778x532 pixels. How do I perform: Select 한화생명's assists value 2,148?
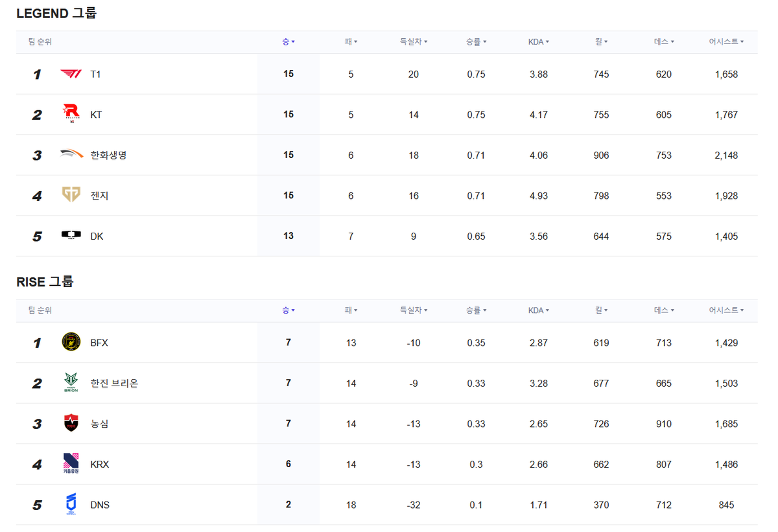pyautogui.click(x=726, y=156)
